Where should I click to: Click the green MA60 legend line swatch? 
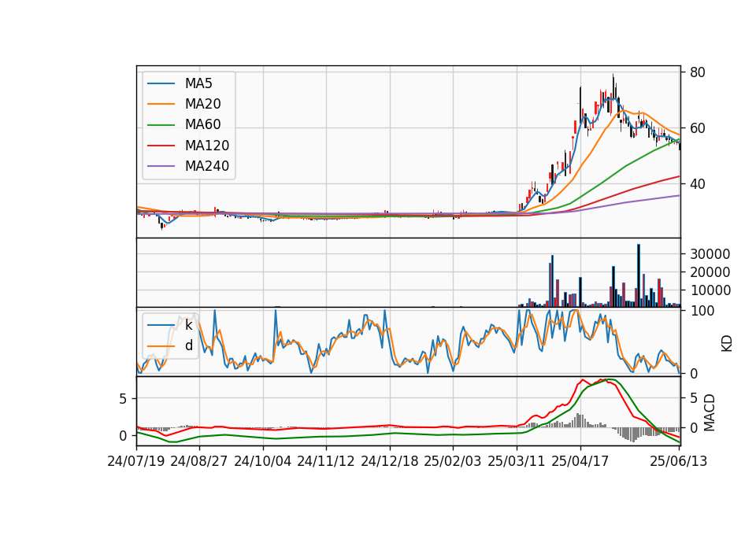point(161,125)
